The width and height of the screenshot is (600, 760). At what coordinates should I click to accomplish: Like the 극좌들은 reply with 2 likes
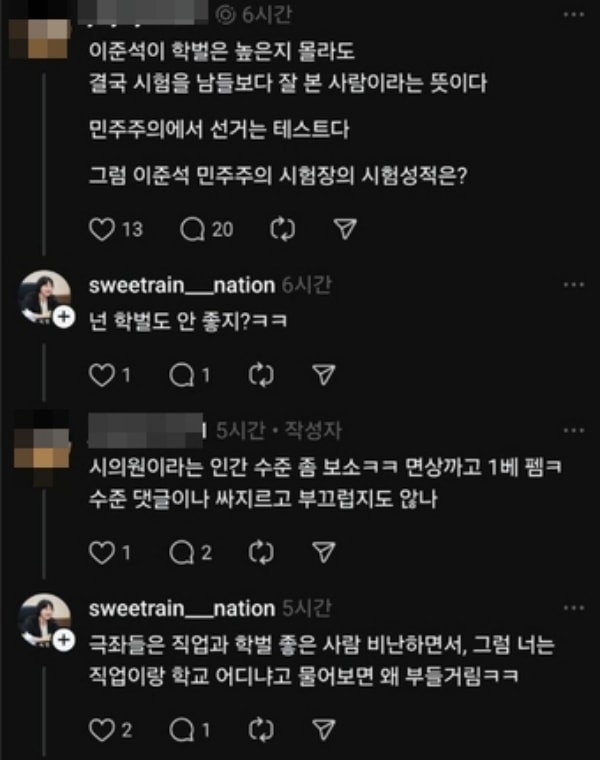102,730
